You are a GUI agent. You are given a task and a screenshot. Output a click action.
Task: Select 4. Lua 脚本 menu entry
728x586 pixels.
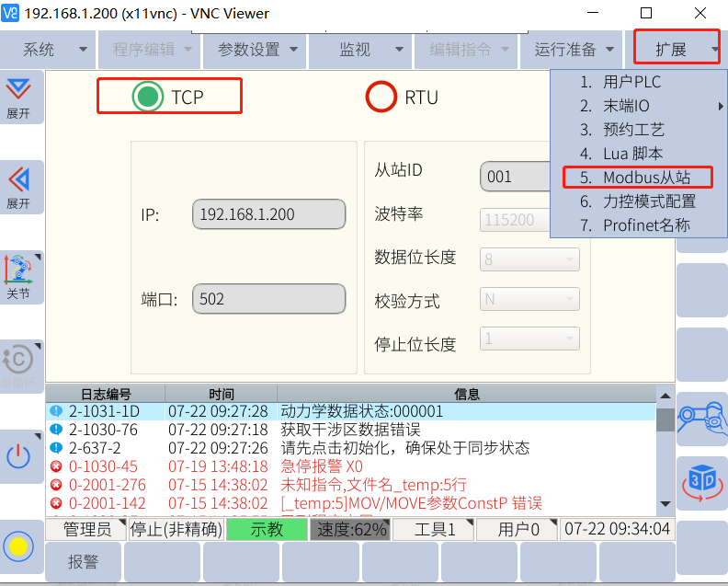[x=632, y=154]
